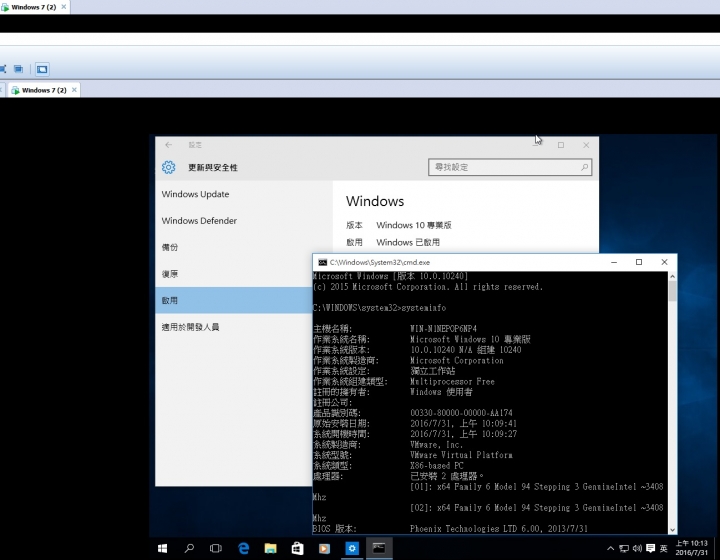Open the media player taskbar icon
Screen dimensions: 720x560
pos(324,549)
